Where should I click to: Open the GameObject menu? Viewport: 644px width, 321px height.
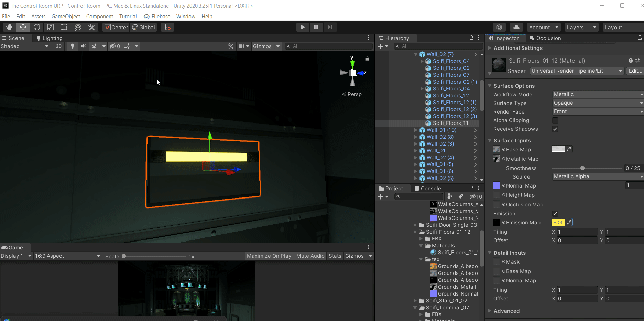(x=65, y=16)
